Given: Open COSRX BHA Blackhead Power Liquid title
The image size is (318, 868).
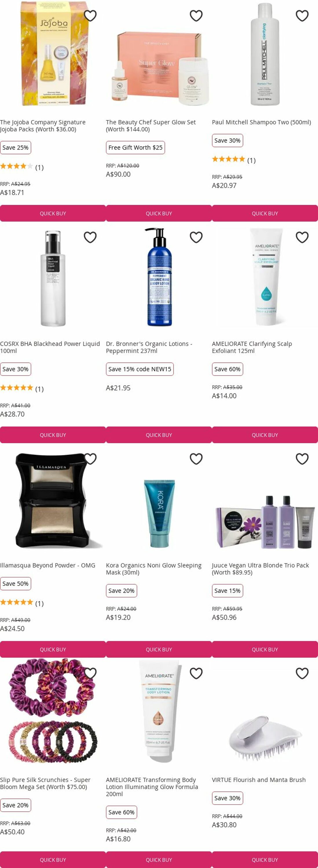Looking at the screenshot, I should (50, 347).
